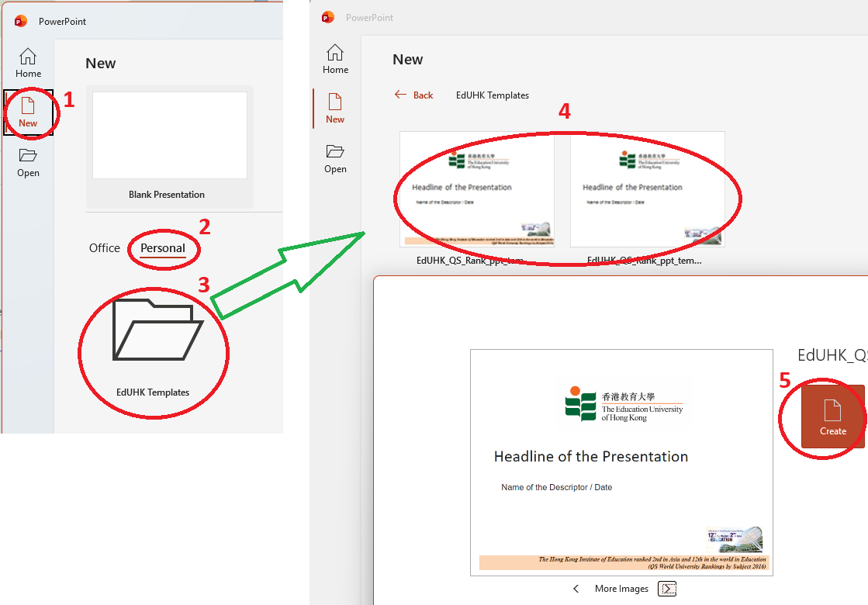Click PowerPoint logo in left window title
Image resolution: width=868 pixels, height=605 pixels.
20,21
